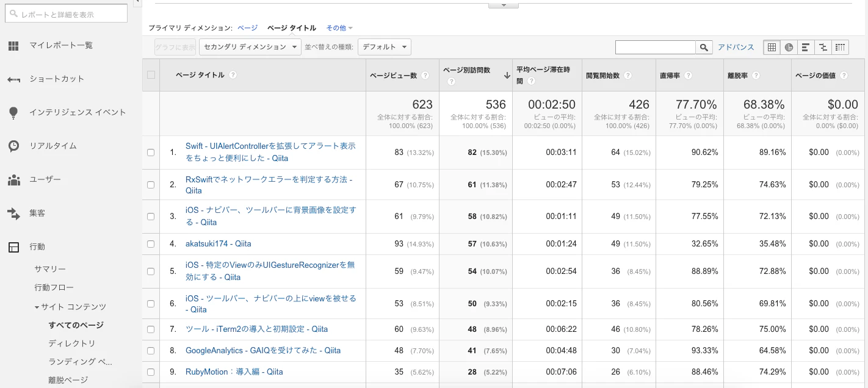Image resolution: width=868 pixels, height=388 pixels.
Task: Open the ランディング ペ... report in the sidebar
Action: click(x=81, y=362)
